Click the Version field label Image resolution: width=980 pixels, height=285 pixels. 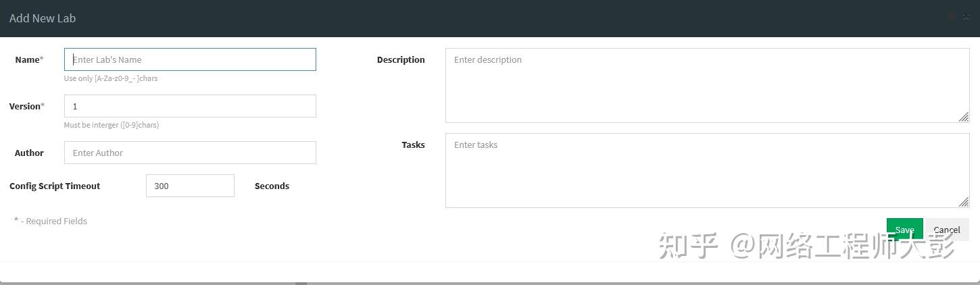26,106
